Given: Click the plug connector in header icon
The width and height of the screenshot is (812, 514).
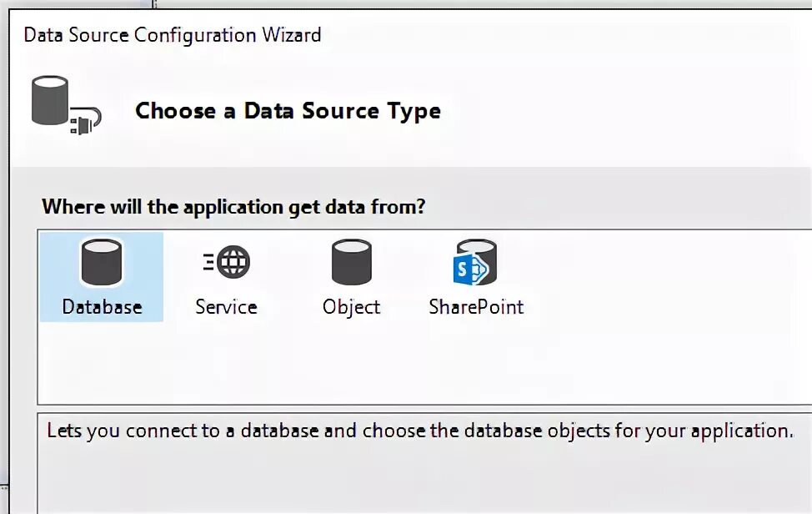Looking at the screenshot, I should point(85,121).
